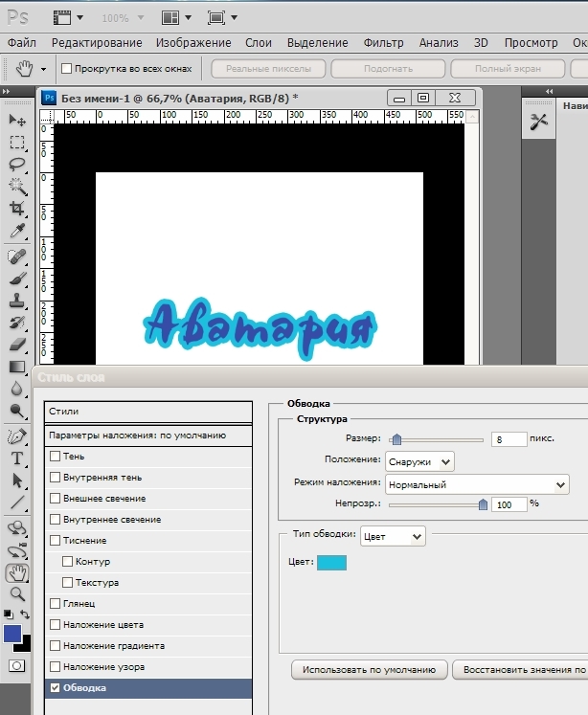Screen dimensions: 588x715
Task: Select the Lasso tool
Action: pos(17,165)
